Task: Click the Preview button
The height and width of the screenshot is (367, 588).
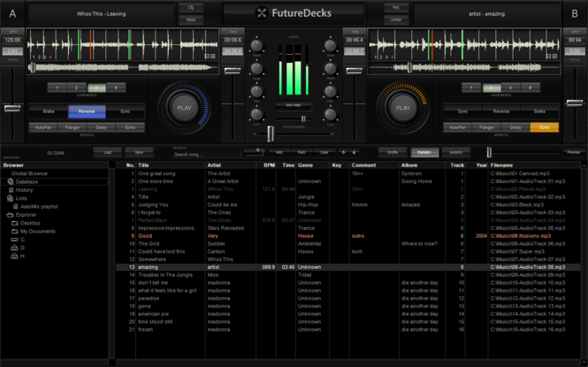Action: point(574,152)
